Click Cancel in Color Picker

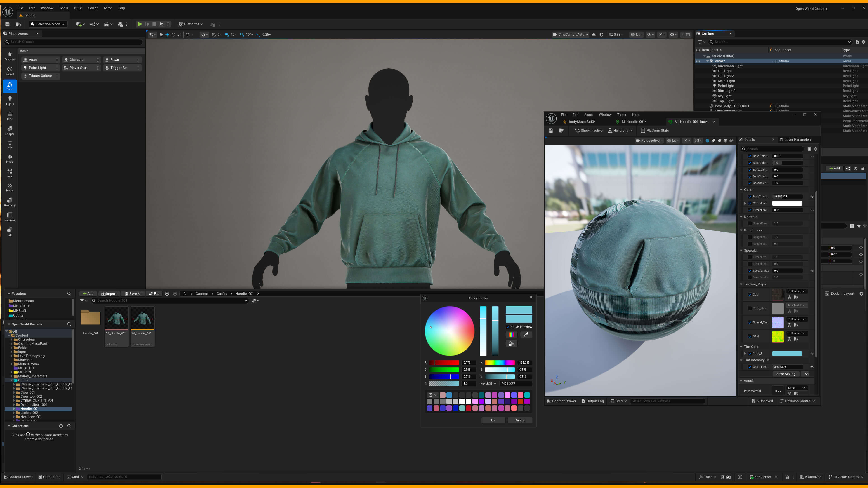(x=520, y=420)
